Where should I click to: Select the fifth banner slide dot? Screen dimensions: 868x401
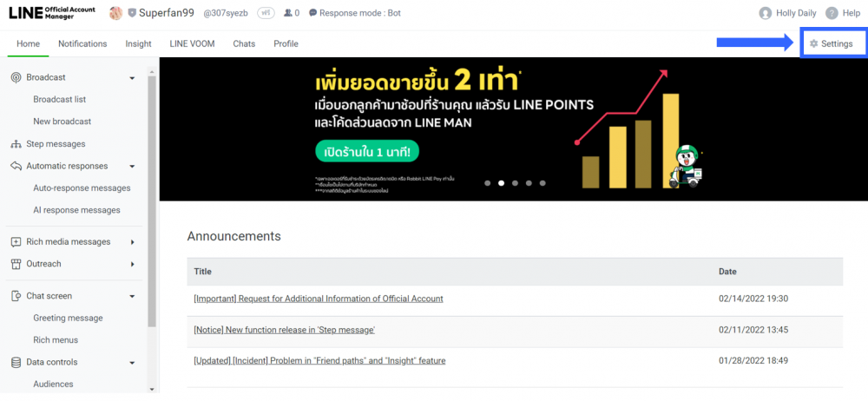click(542, 183)
